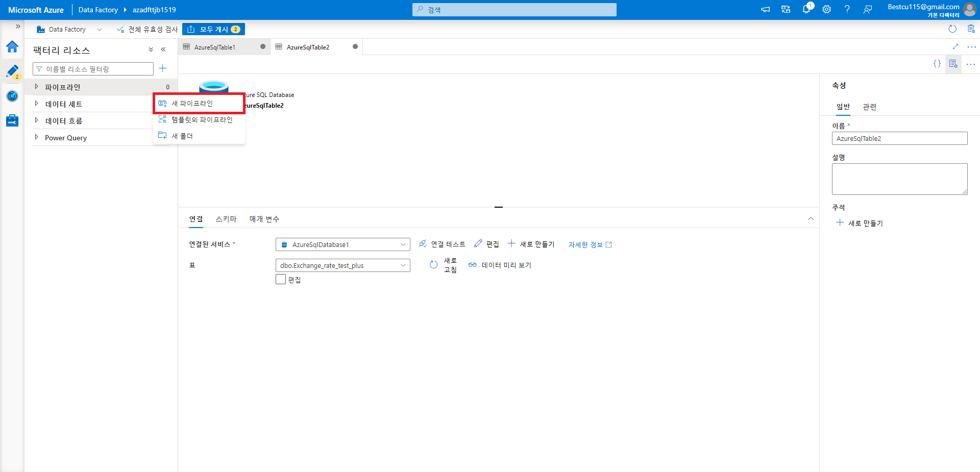This screenshot has width=980, height=472.
Task: Expand the Datasets tree node
Action: point(36,104)
